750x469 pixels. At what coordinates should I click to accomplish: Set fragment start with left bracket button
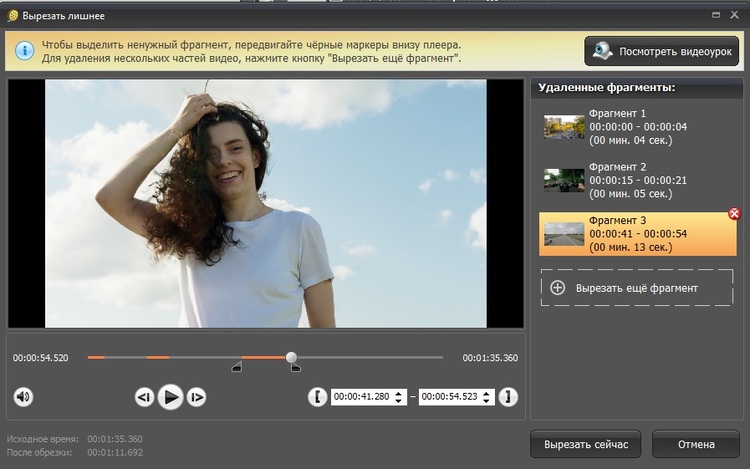coord(318,397)
